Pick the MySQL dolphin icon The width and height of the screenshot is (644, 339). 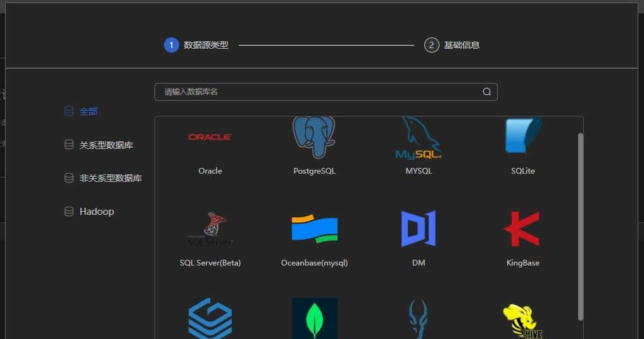tap(419, 138)
